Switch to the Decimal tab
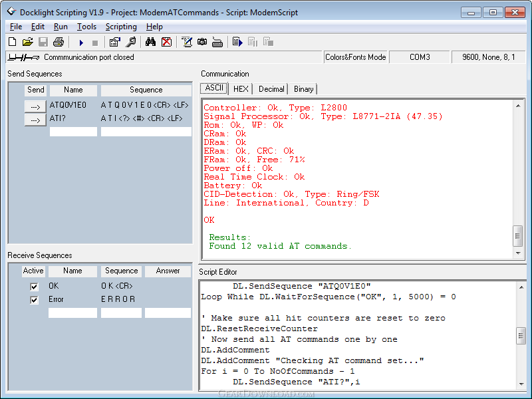This screenshot has width=532, height=399. coord(271,89)
